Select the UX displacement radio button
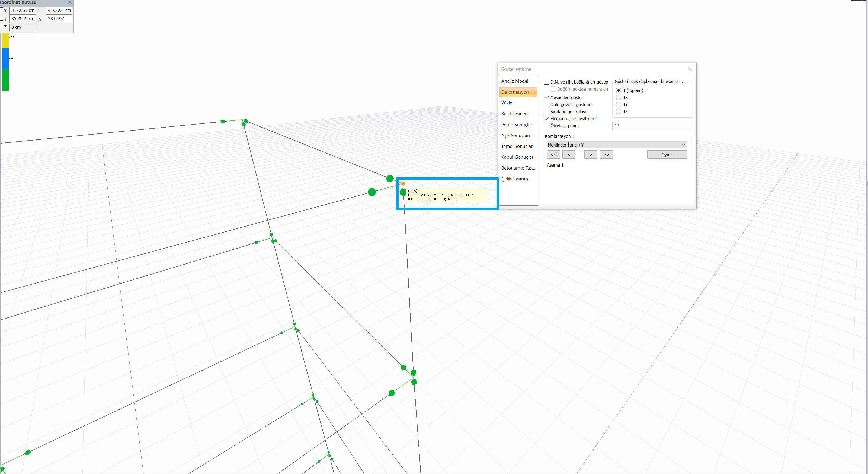Viewport: 868px width, 474px height. (618, 97)
